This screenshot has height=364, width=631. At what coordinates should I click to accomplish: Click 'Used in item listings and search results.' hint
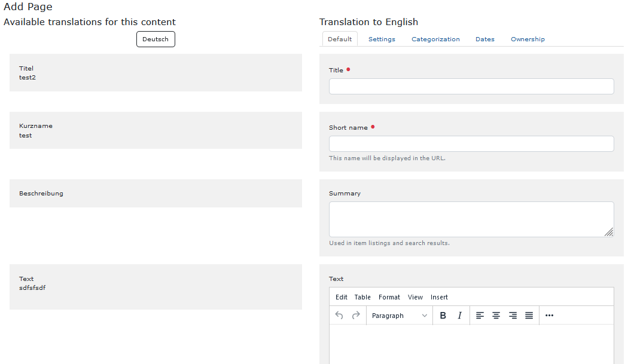pyautogui.click(x=389, y=243)
